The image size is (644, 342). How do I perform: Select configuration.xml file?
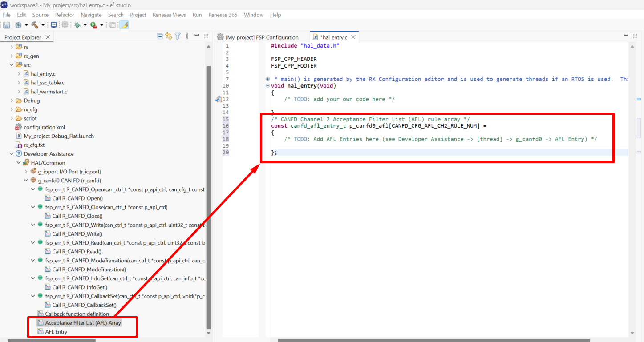coord(45,127)
